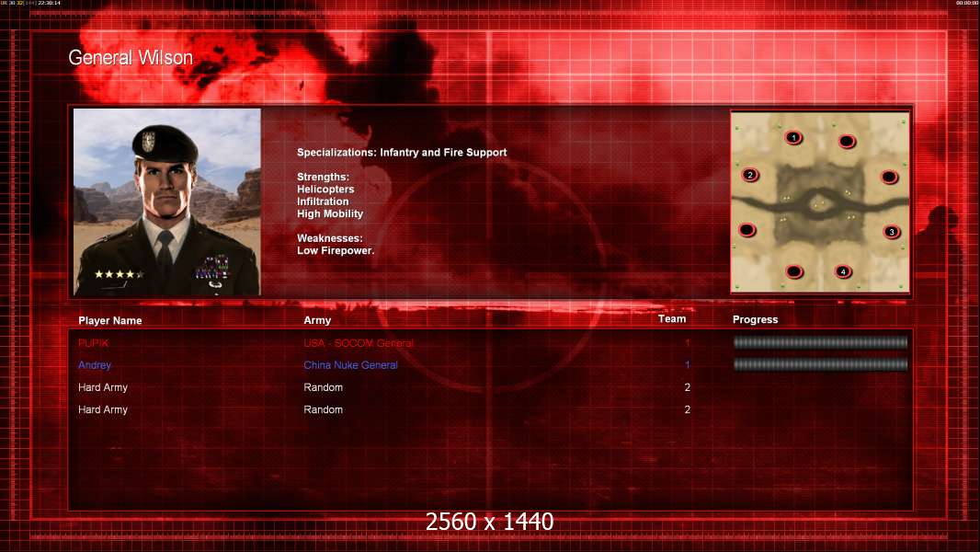Click the unnumbered start marker below position 2
The height and width of the screenshot is (552, 980).
click(x=746, y=231)
